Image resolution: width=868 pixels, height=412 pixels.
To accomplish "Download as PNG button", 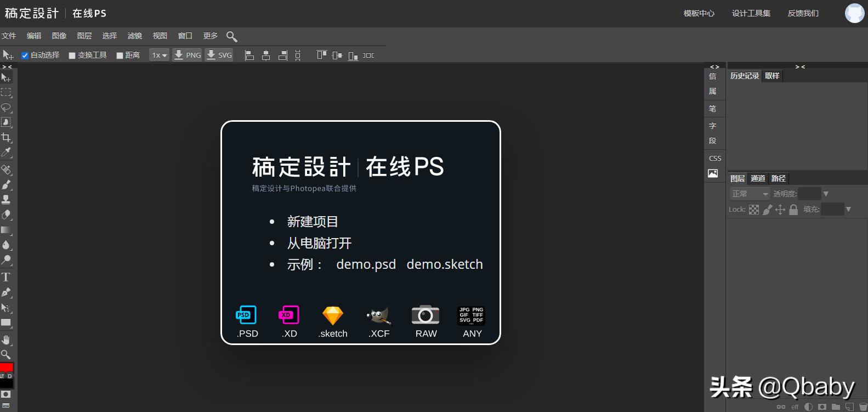I will (188, 55).
